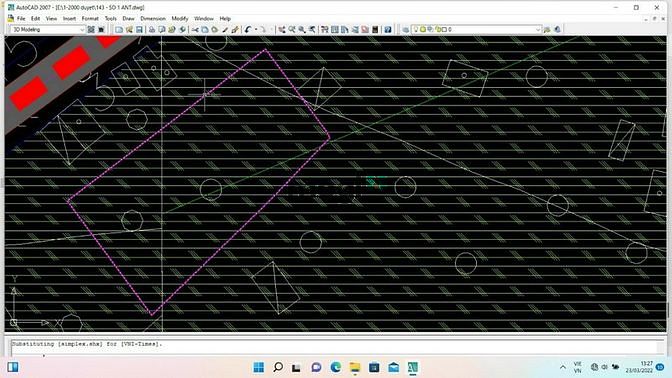Image resolution: width=672 pixels, height=378 pixels.
Task: Click the Make Object's Layer Current icon
Action: (x=547, y=30)
